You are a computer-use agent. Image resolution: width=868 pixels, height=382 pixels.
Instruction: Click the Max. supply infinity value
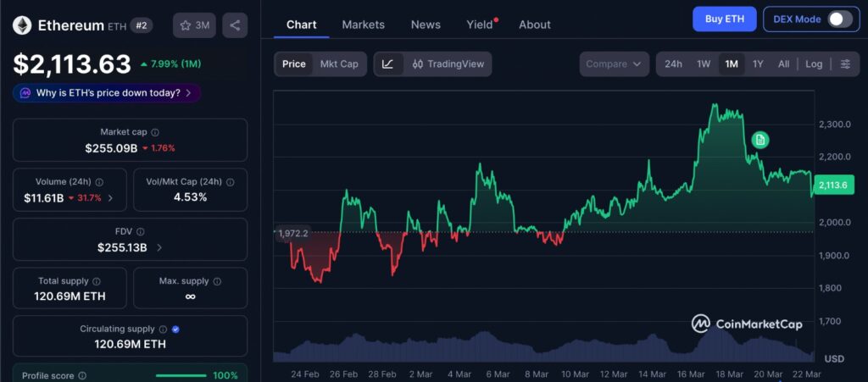(x=191, y=296)
